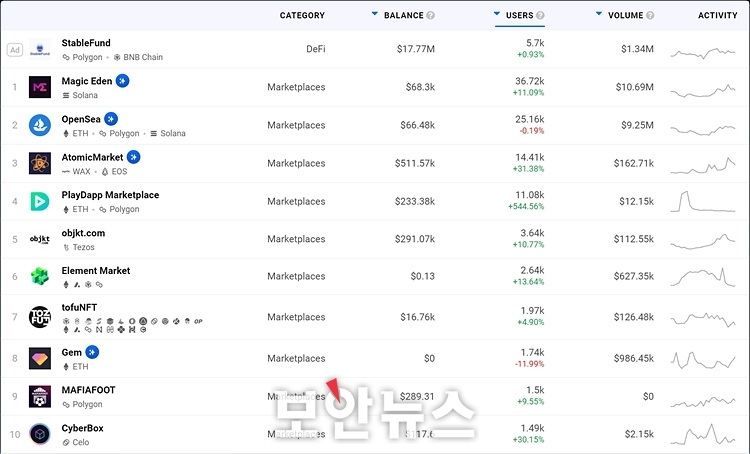Screen dimensions: 750x454
Task: Click the blue badge next to Gem
Action: pyautogui.click(x=92, y=352)
